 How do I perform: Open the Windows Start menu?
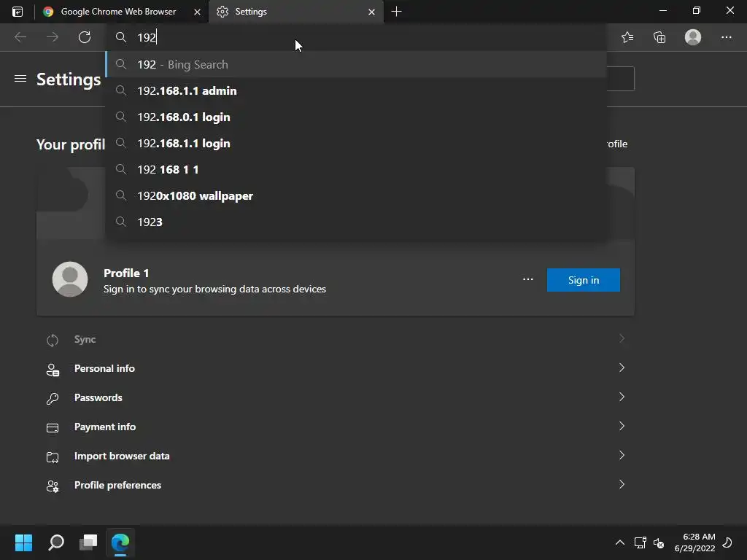(x=23, y=542)
